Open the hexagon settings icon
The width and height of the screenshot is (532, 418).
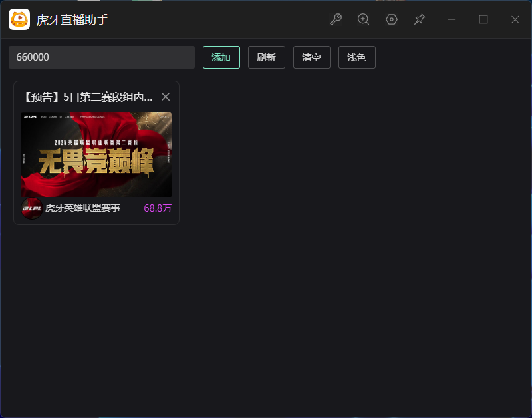(x=392, y=19)
